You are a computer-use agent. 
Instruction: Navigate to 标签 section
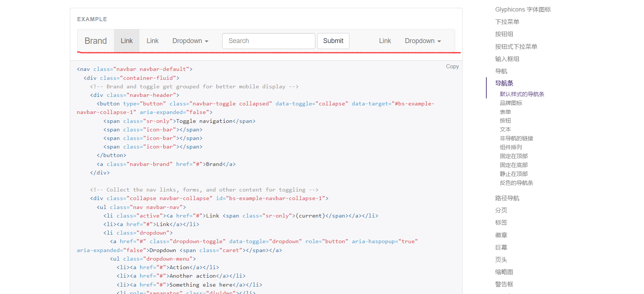501,223
